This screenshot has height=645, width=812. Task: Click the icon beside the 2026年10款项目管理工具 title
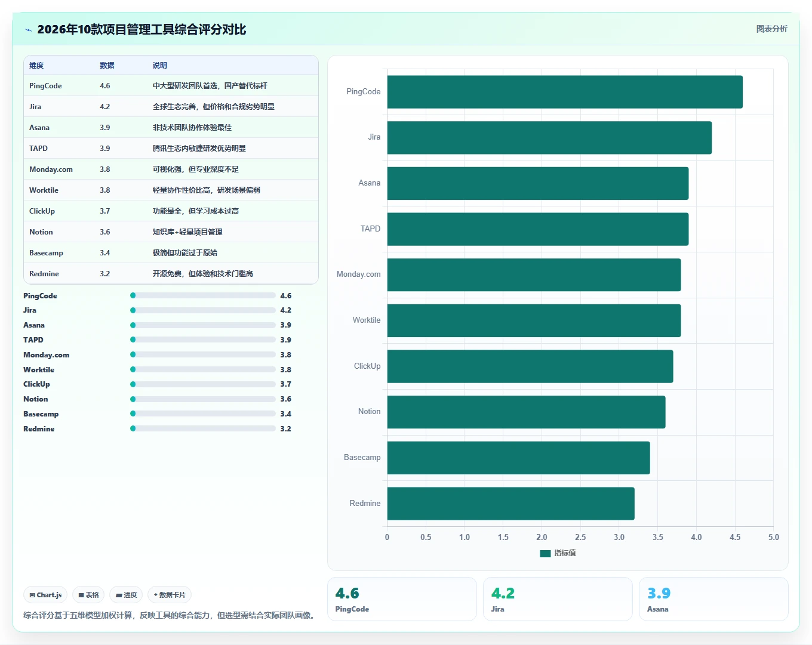tap(28, 30)
